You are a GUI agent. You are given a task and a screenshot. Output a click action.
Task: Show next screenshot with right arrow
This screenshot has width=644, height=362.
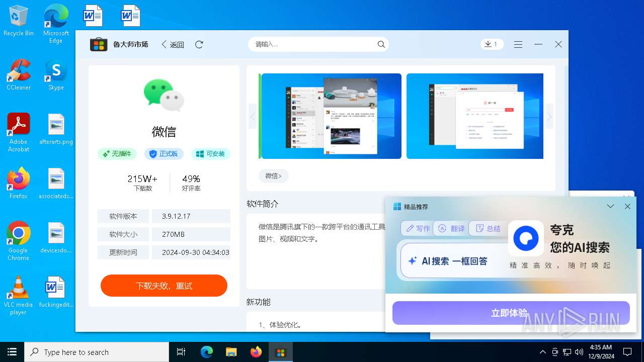click(549, 117)
